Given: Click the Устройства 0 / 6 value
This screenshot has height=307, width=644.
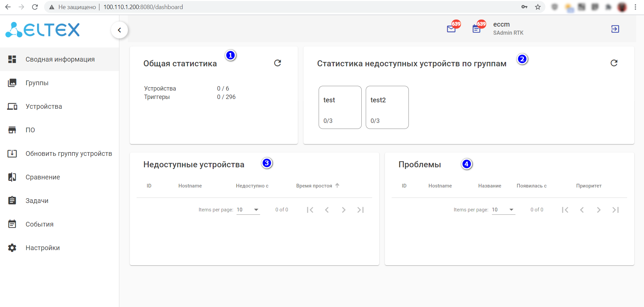Looking at the screenshot, I should click(x=223, y=89).
